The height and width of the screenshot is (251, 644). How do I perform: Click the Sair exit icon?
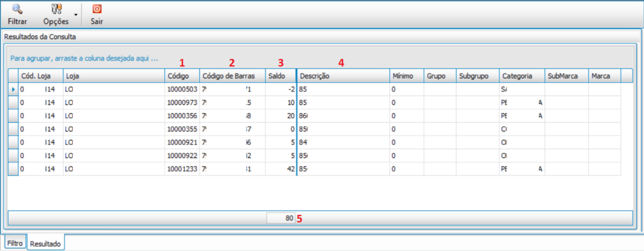97,9
